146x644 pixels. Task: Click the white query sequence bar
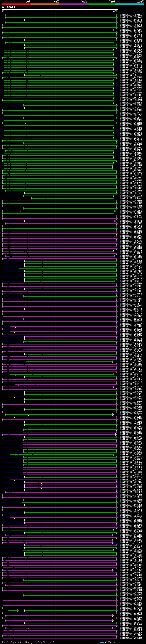click(x=60, y=9)
